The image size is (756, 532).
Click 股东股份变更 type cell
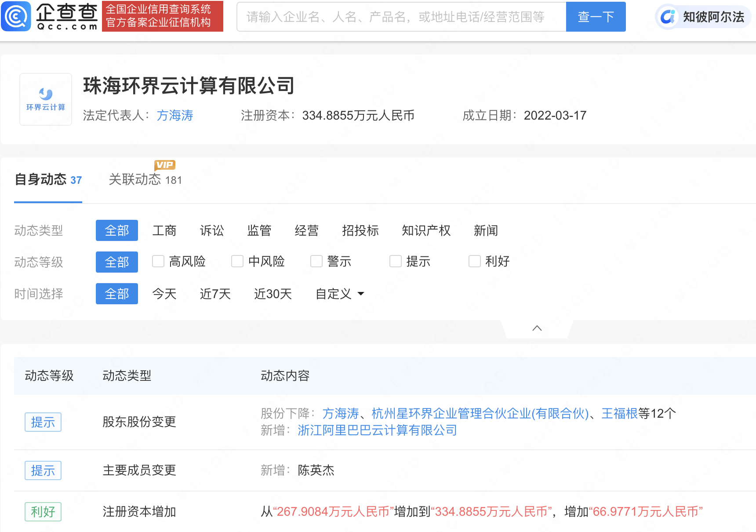click(x=139, y=422)
